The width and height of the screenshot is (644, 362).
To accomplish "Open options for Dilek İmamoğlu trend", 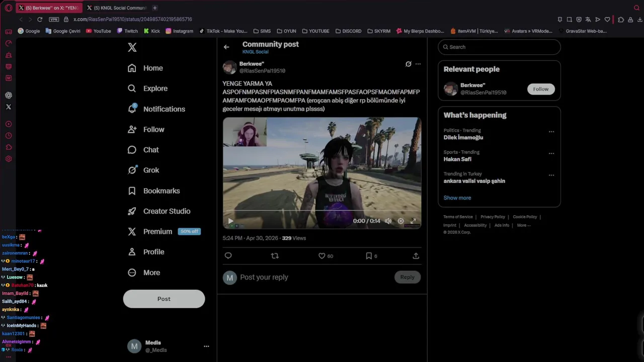I will click(551, 132).
